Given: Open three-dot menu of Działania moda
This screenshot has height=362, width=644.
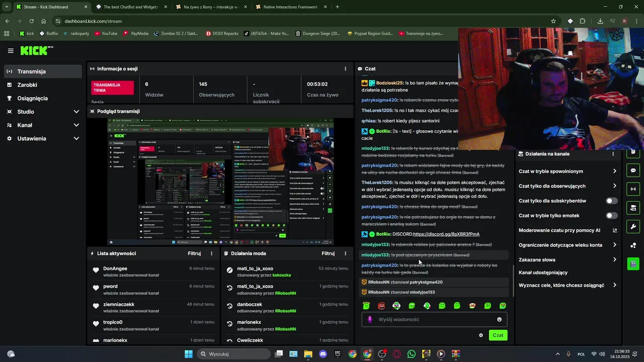Looking at the screenshot, I should tap(345, 253).
